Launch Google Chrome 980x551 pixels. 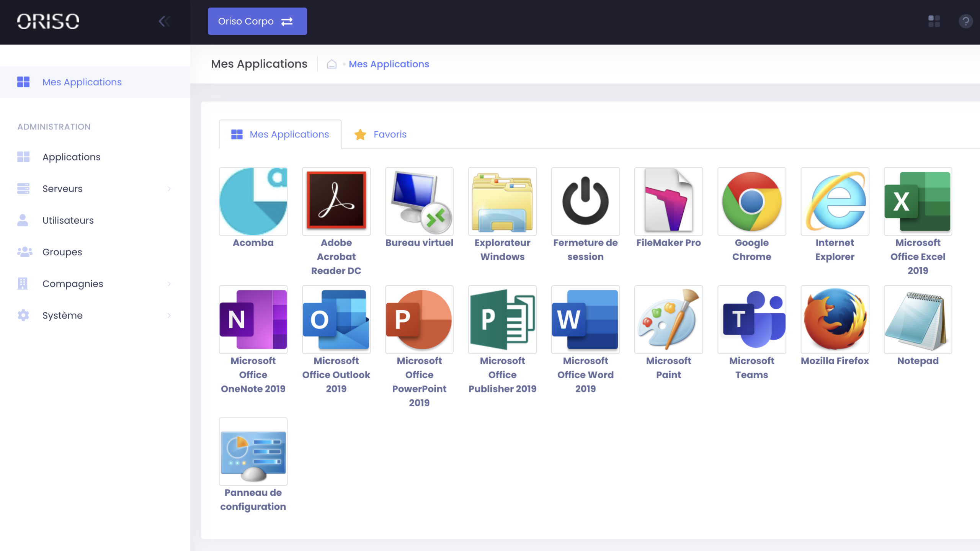pos(751,201)
